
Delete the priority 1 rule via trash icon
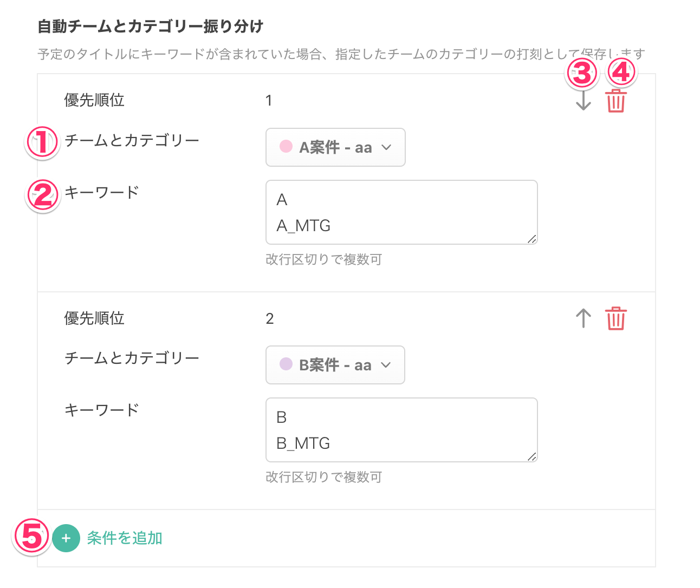point(615,101)
